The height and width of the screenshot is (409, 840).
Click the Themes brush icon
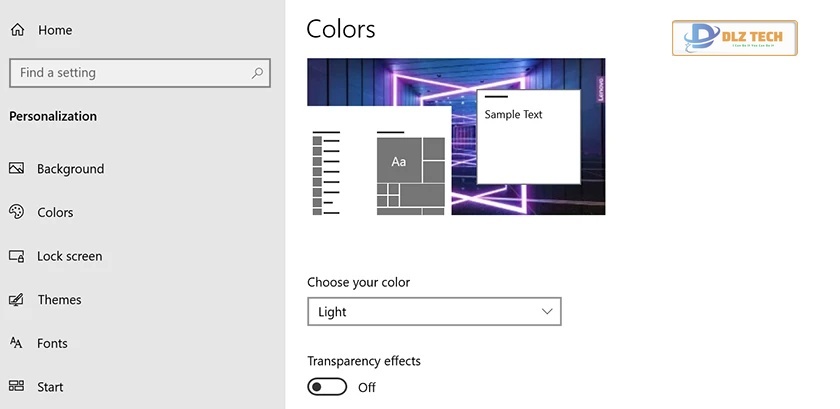tap(17, 300)
